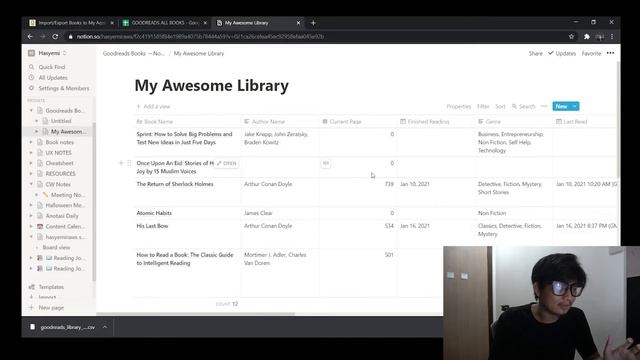Open All Updates in sidebar

(53, 78)
